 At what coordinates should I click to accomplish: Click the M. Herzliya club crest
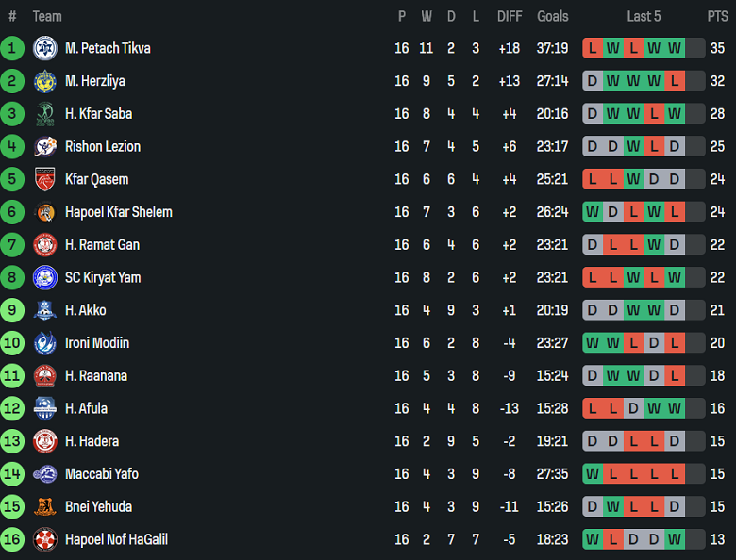coord(45,81)
